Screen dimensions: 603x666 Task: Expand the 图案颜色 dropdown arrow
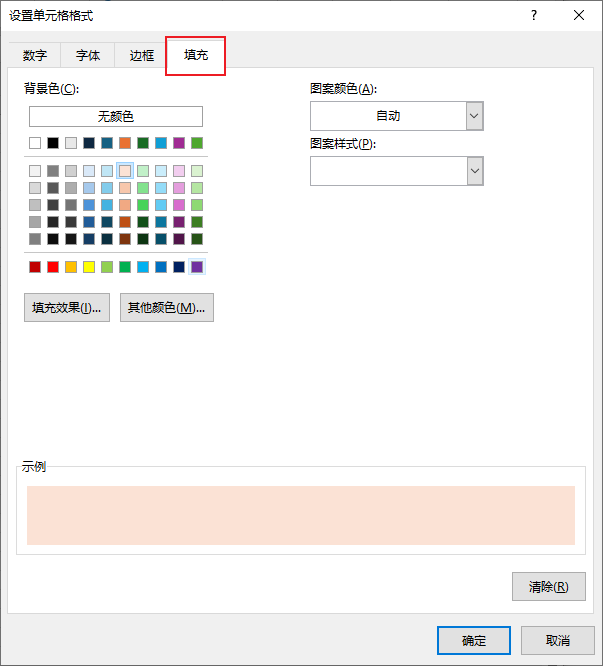[x=475, y=116]
